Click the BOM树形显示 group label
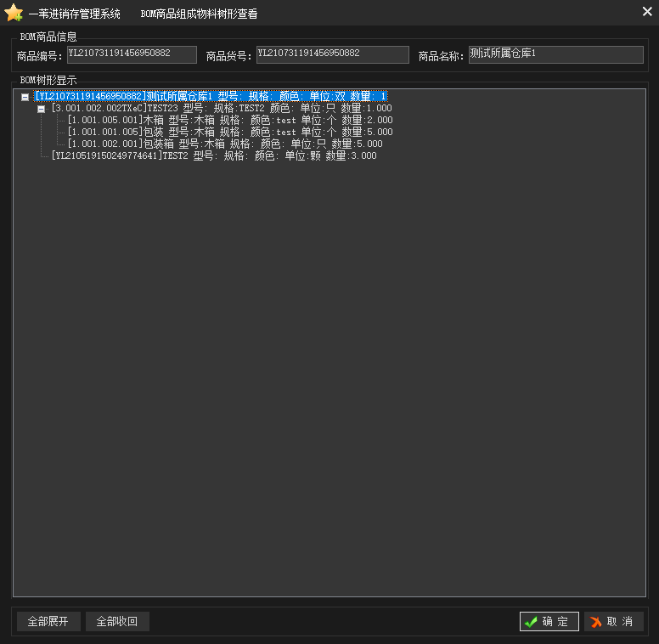Image resolution: width=659 pixels, height=644 pixels. [x=48, y=80]
